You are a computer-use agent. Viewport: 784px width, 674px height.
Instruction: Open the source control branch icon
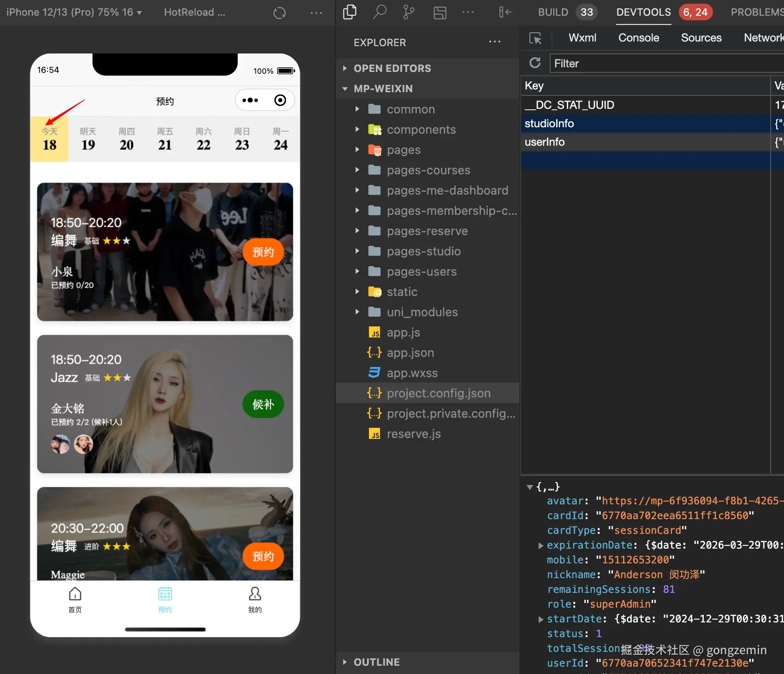pos(409,12)
